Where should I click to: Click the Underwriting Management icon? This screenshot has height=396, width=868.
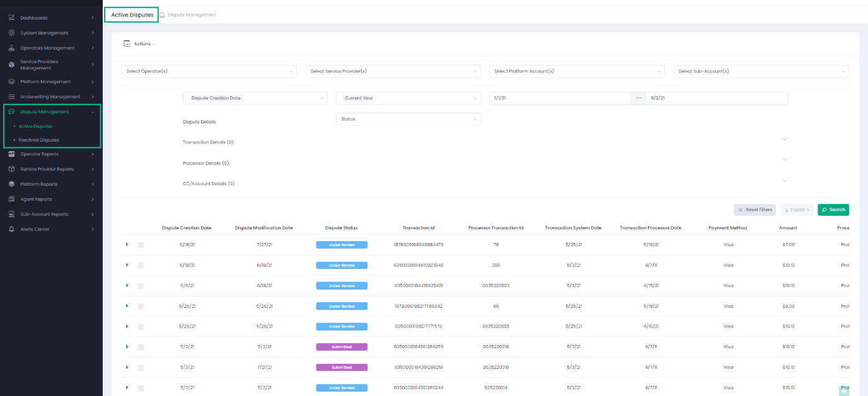click(11, 96)
